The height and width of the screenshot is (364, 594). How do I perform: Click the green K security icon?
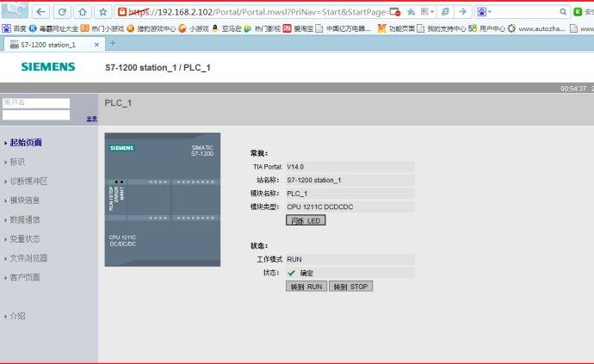pyautogui.click(x=579, y=12)
